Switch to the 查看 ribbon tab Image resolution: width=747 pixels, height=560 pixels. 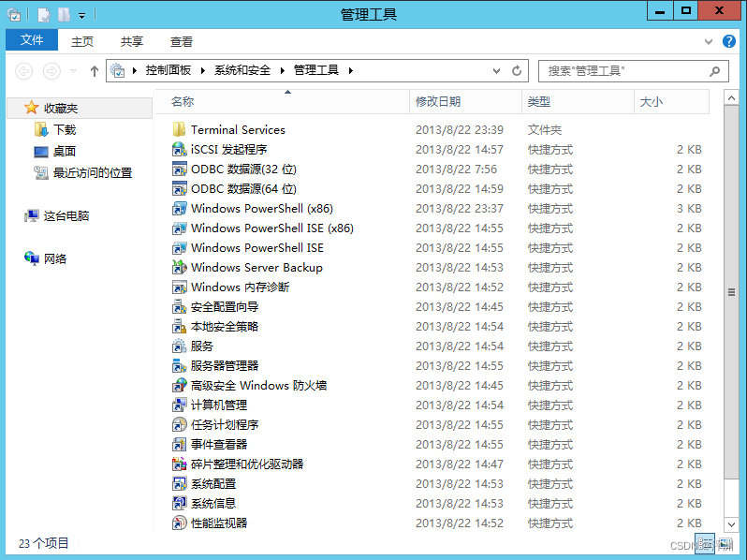coord(182,42)
